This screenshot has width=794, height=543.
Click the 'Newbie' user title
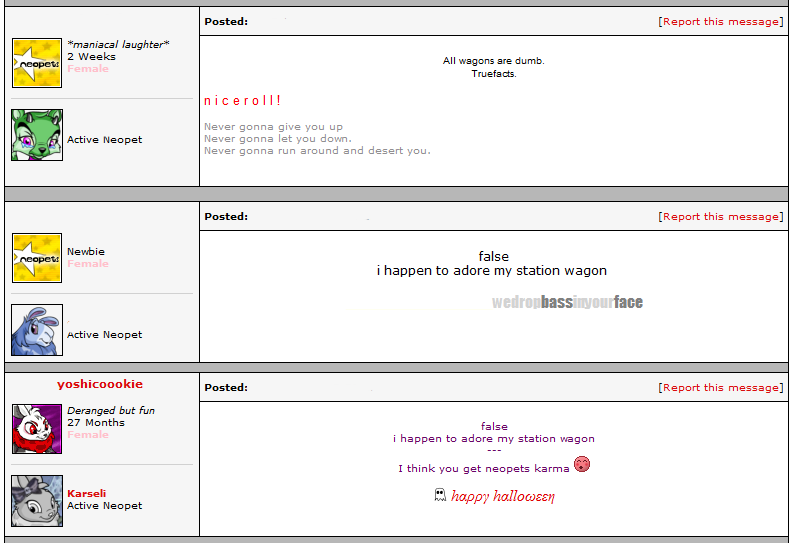86,252
